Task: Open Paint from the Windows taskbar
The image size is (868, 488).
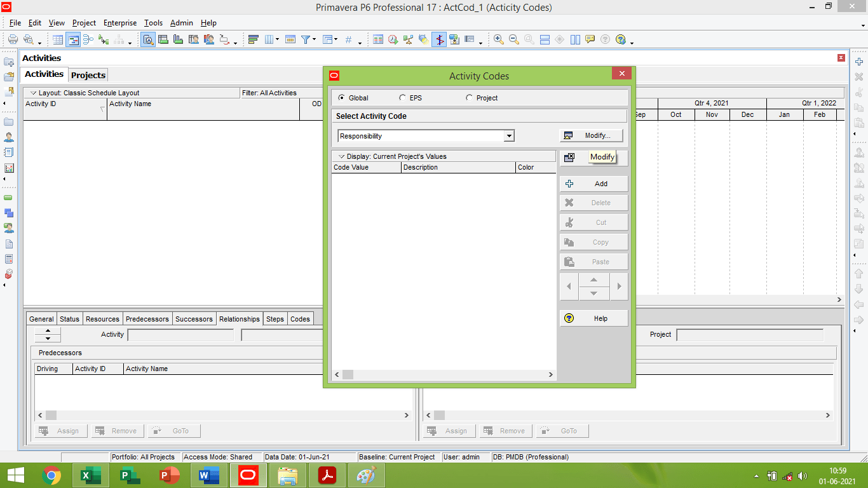Action: click(x=367, y=475)
